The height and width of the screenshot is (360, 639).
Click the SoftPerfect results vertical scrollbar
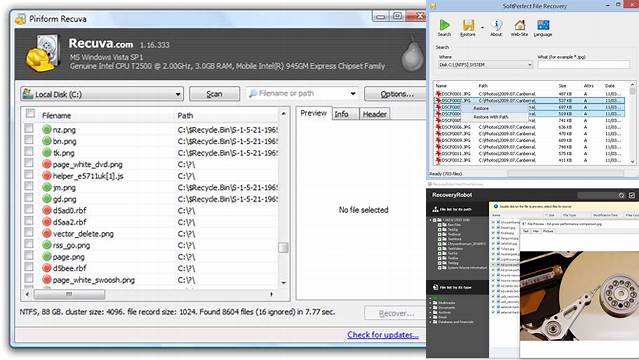point(632,123)
